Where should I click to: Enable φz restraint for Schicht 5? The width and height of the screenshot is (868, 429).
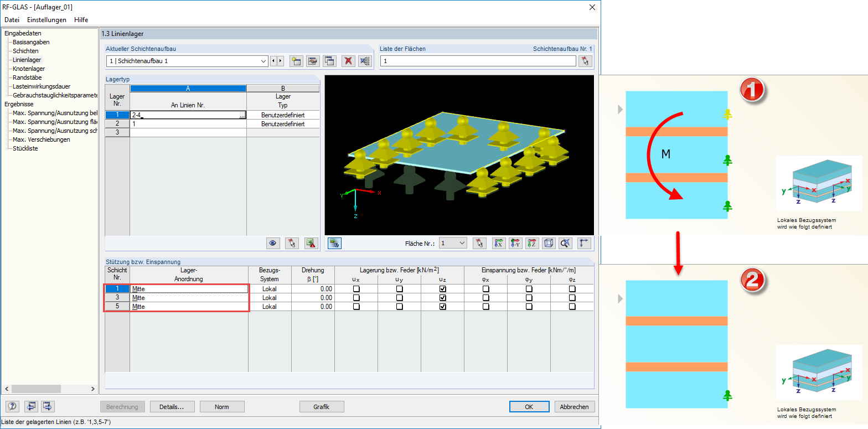coord(572,307)
